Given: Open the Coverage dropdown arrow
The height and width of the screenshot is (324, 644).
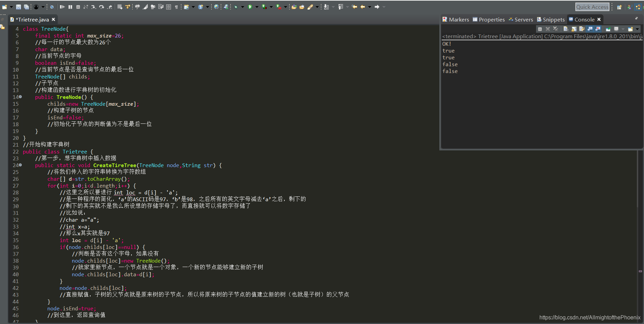Looking at the screenshot, I should (x=271, y=7).
